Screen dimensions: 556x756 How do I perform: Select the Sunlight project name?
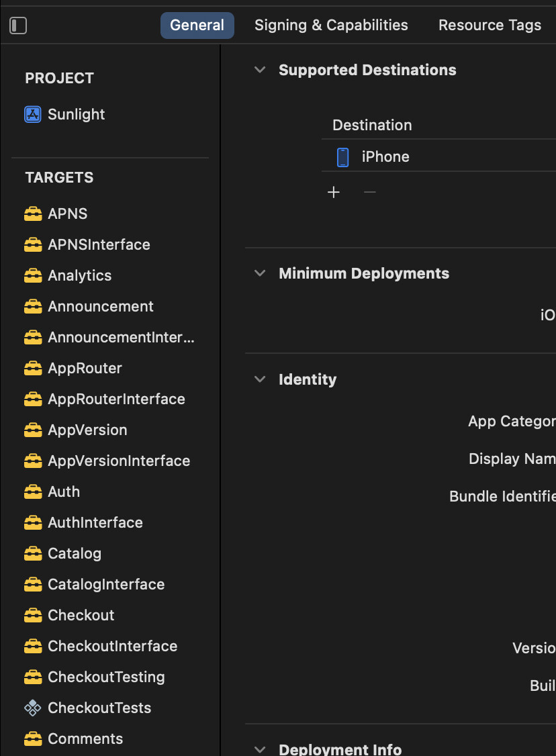pyautogui.click(x=76, y=115)
